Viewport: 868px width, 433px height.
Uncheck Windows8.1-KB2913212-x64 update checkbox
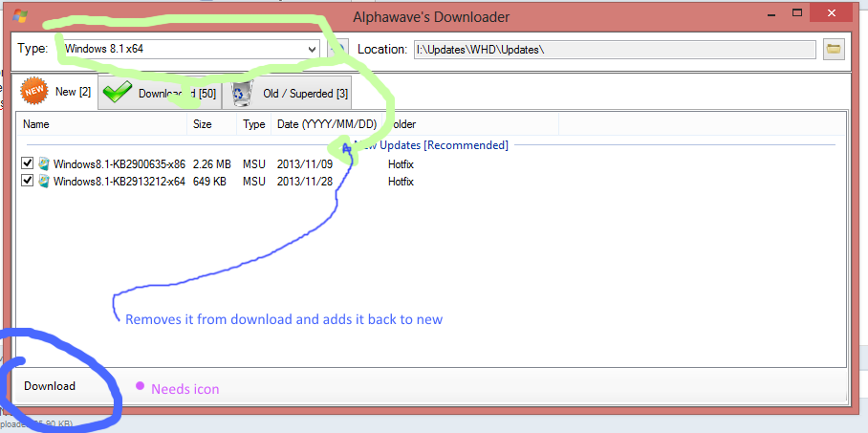click(27, 181)
